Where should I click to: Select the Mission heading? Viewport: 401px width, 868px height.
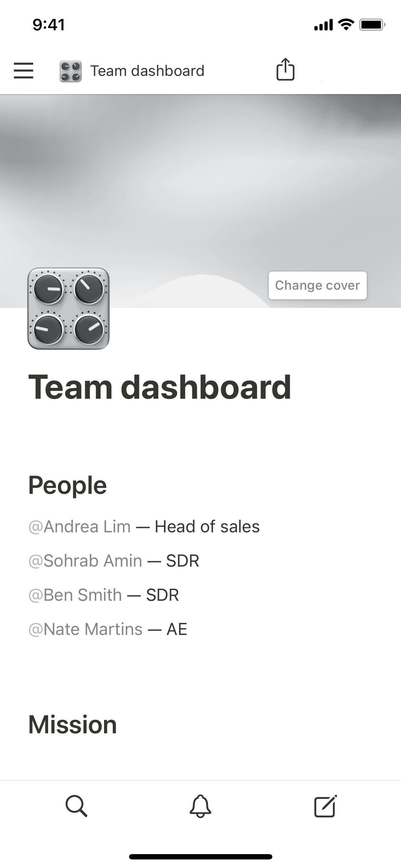point(72,726)
